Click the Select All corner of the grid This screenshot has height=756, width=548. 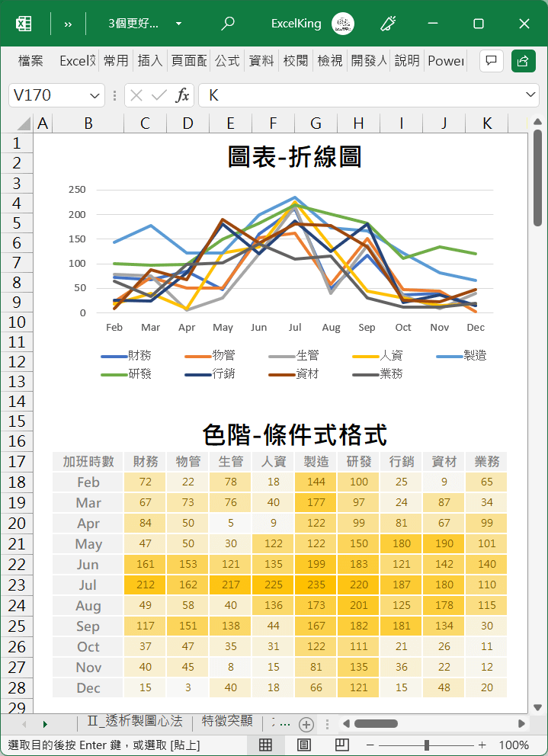(x=22, y=123)
